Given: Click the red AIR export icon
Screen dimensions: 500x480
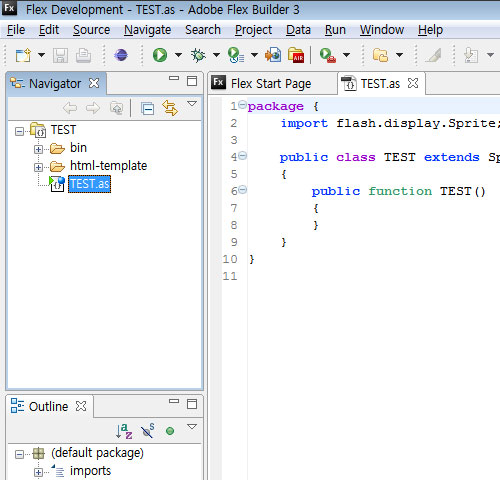Looking at the screenshot, I should coord(296,55).
